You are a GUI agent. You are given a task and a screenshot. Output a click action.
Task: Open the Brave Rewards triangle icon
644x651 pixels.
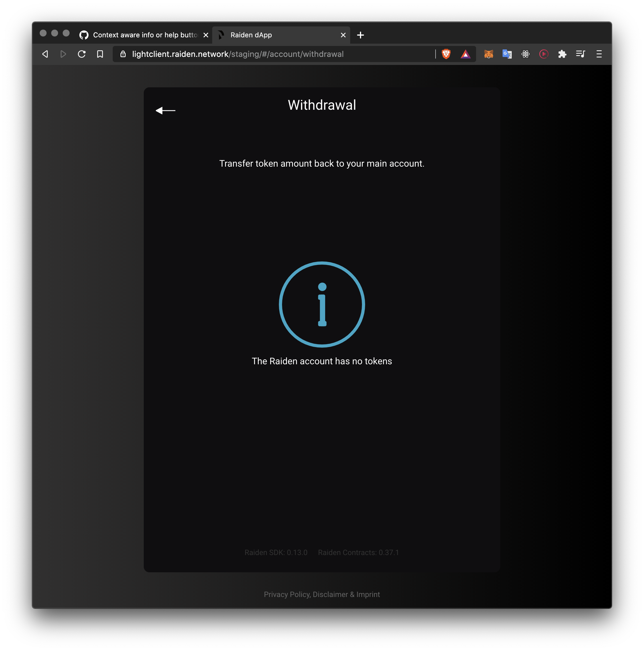[x=465, y=54]
